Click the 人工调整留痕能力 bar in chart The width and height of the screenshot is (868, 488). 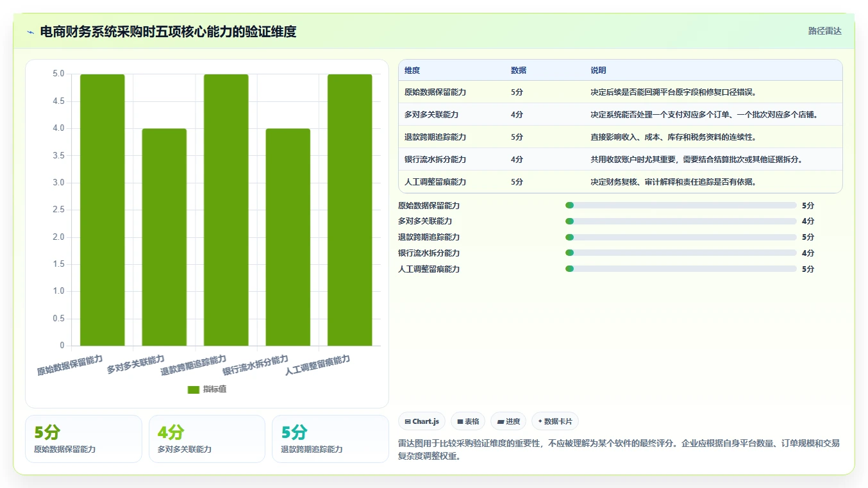[350, 210]
